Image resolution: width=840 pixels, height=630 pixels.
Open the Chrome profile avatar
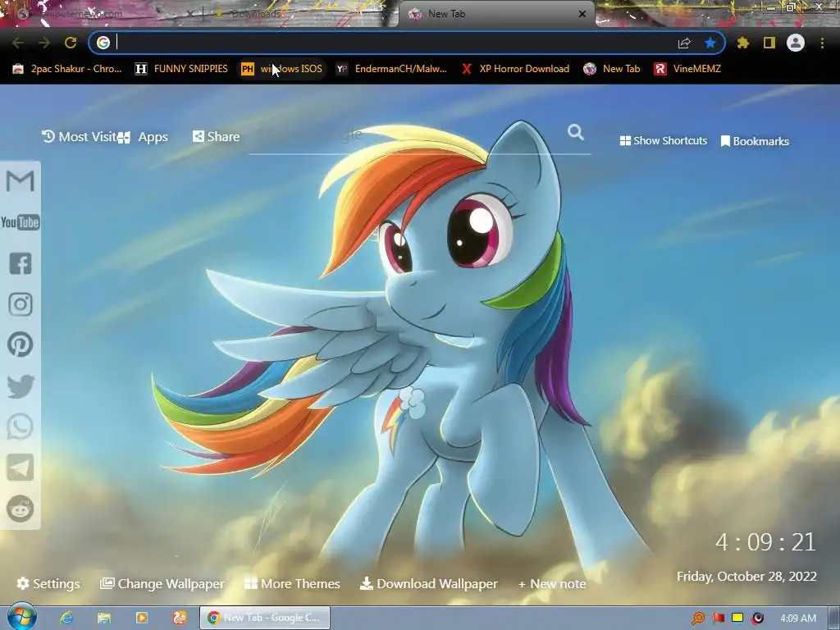(796, 43)
